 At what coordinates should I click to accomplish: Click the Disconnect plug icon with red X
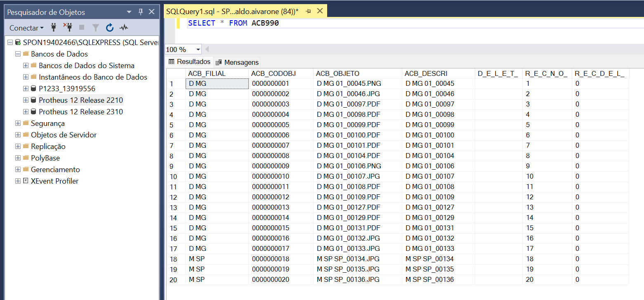tap(67, 28)
